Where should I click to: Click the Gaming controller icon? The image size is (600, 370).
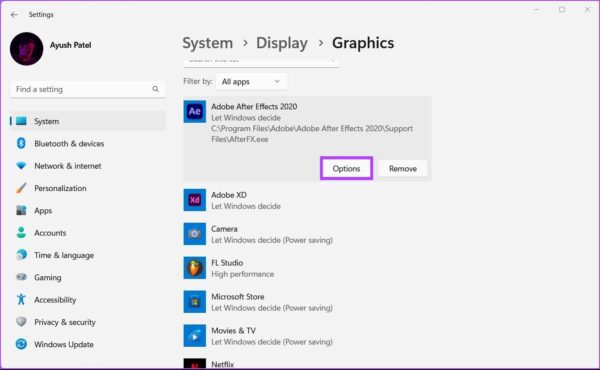pyautogui.click(x=21, y=277)
